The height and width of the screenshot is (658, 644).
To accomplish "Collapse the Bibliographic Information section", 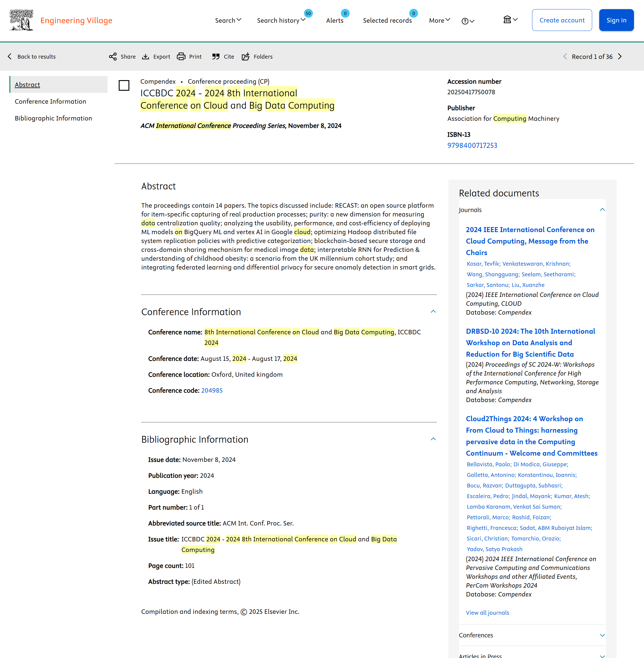I will pyautogui.click(x=433, y=439).
